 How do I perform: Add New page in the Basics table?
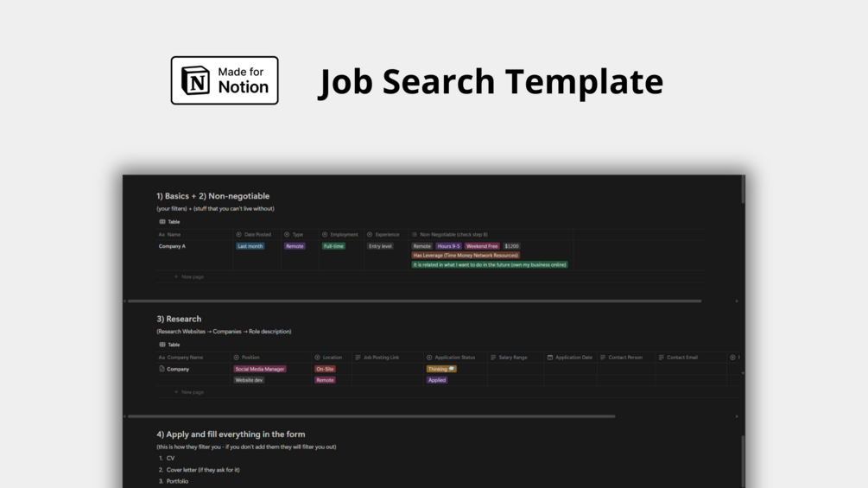pyautogui.click(x=189, y=276)
